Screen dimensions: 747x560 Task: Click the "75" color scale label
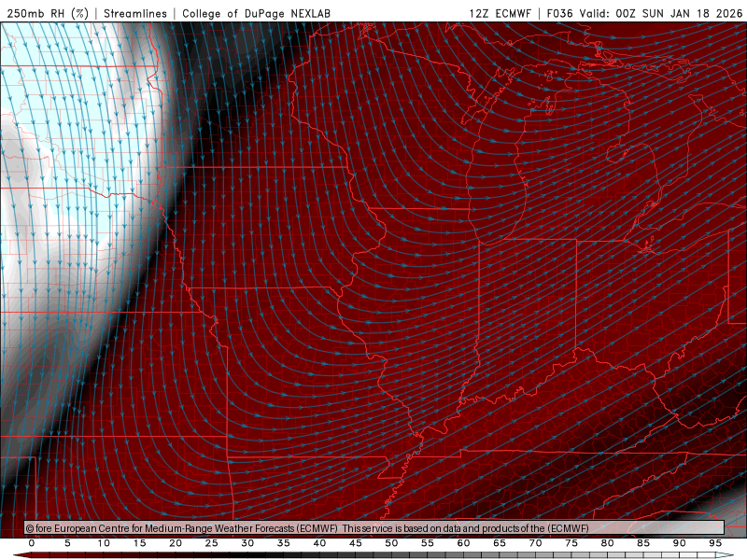(571, 543)
